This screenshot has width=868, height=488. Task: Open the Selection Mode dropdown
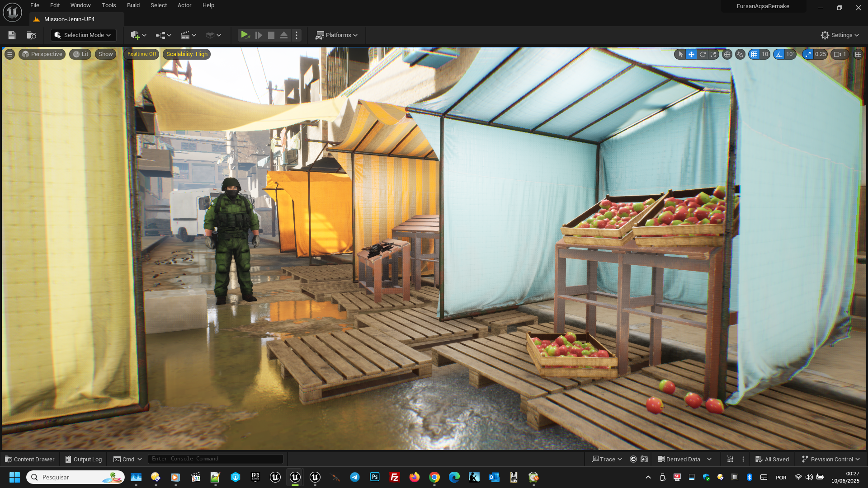(83, 35)
